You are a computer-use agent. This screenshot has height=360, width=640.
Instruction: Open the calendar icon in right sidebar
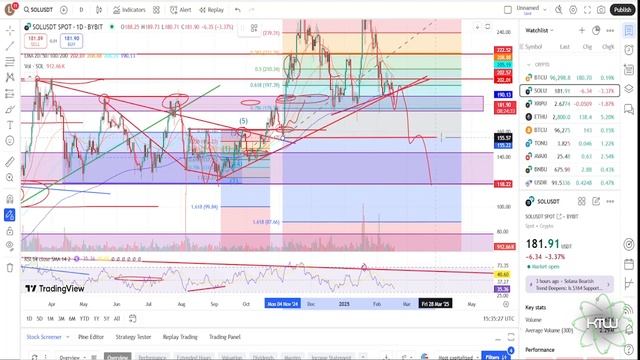tap(629, 264)
